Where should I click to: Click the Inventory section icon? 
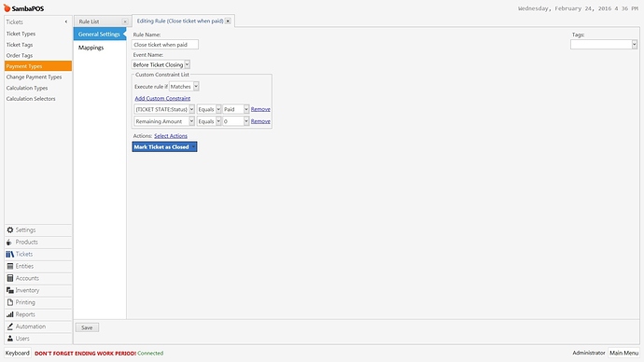pos(10,290)
